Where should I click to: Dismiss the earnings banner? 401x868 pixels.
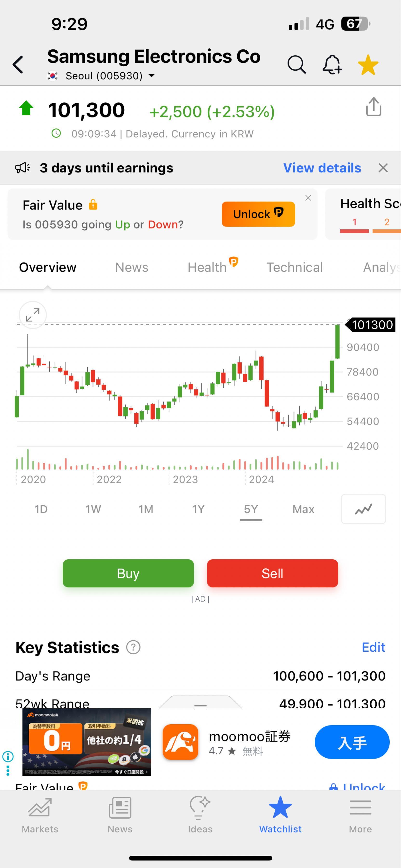[x=383, y=168]
